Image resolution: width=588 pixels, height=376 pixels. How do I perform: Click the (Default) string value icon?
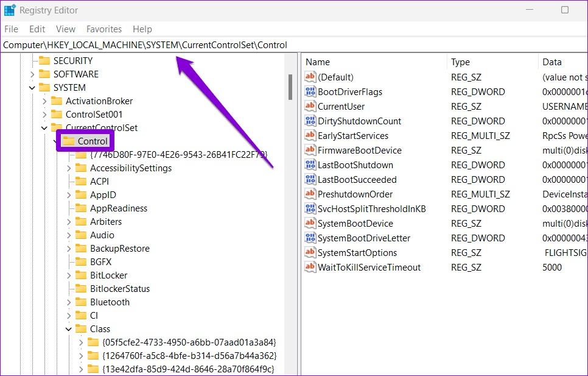pyautogui.click(x=310, y=77)
